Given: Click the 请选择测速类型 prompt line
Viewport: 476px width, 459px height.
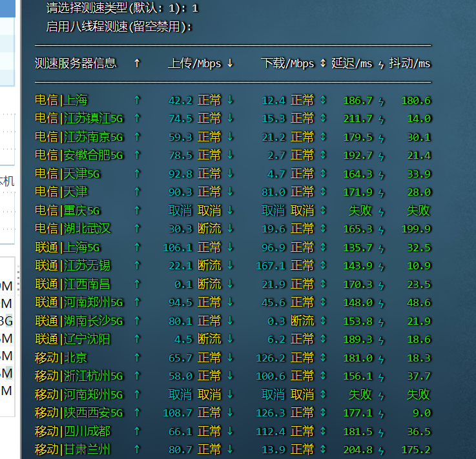Looking at the screenshot, I should tap(122, 8).
